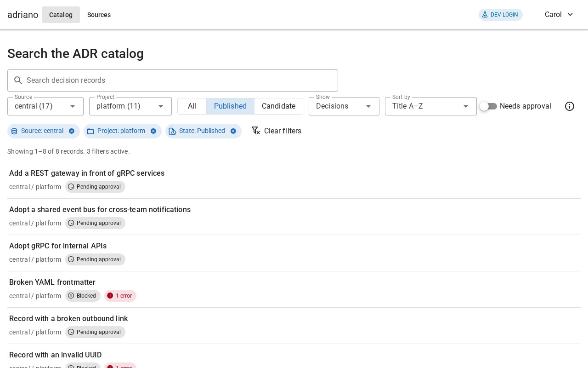Click the folder icon on Project chip
This screenshot has height=368, width=588.
click(90, 131)
